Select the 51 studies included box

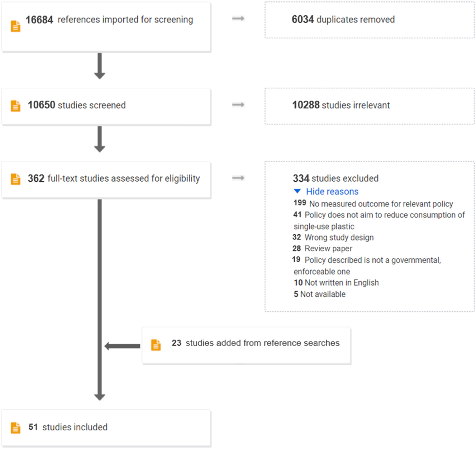tap(106, 428)
